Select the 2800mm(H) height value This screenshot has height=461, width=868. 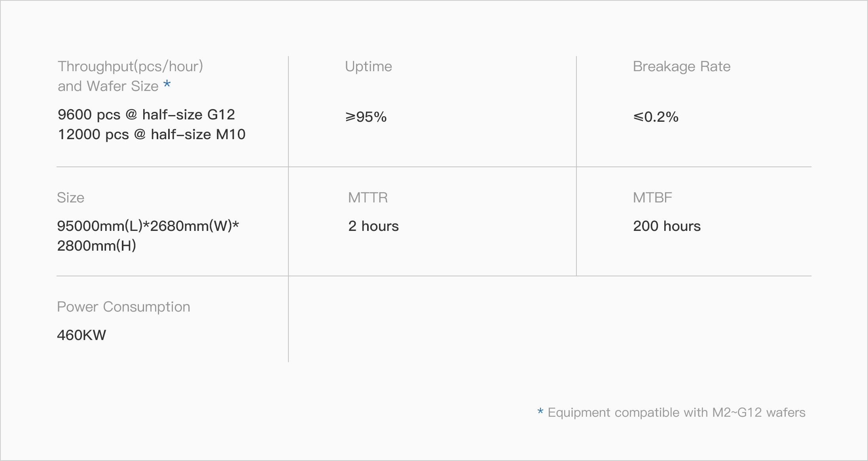pyautogui.click(x=97, y=246)
